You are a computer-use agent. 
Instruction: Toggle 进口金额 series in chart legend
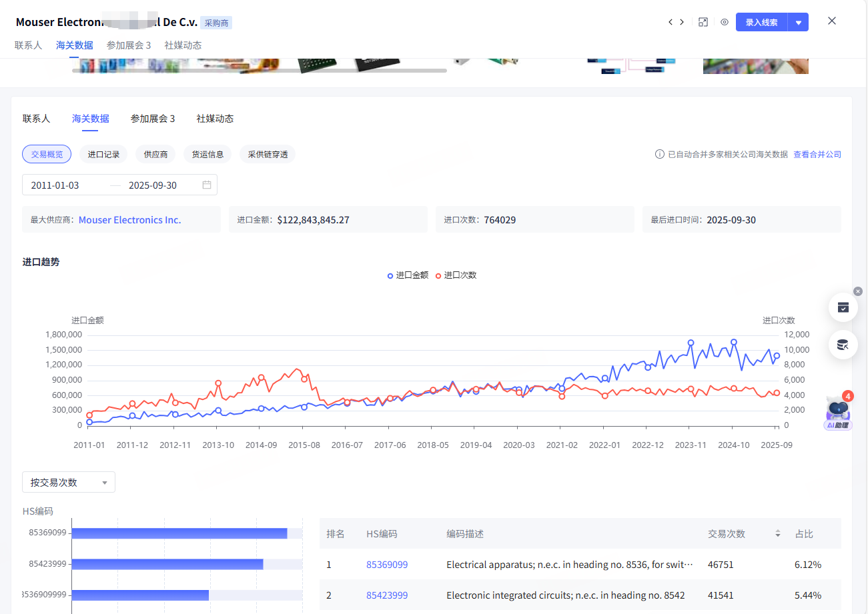408,275
